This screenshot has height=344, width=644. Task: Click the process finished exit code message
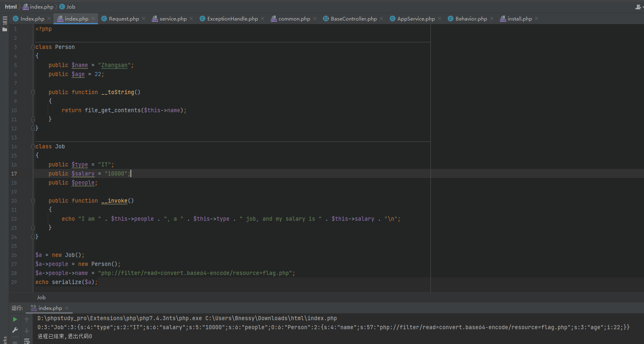tap(65, 336)
